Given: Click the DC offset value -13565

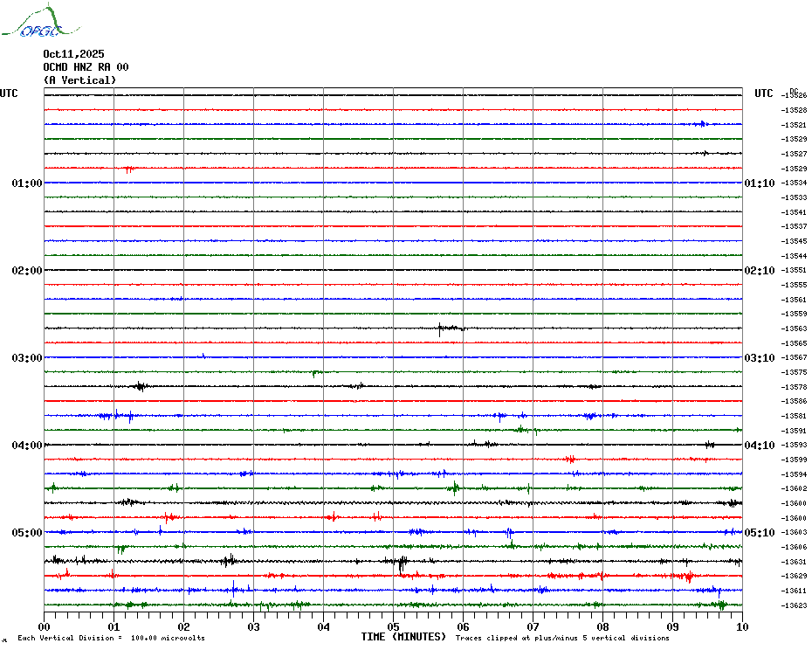Looking at the screenshot, I should pyautogui.click(x=794, y=343).
